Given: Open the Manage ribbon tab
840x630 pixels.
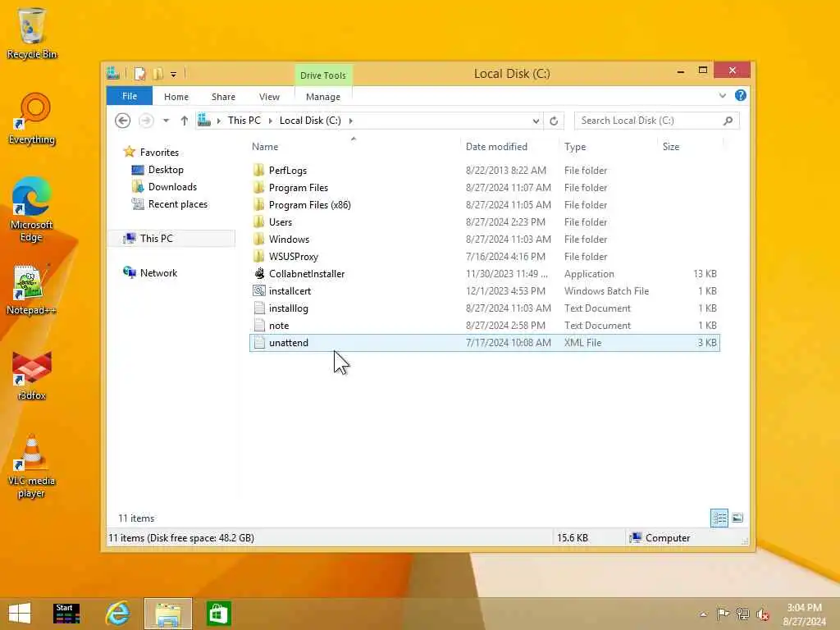Looking at the screenshot, I should click(x=323, y=97).
